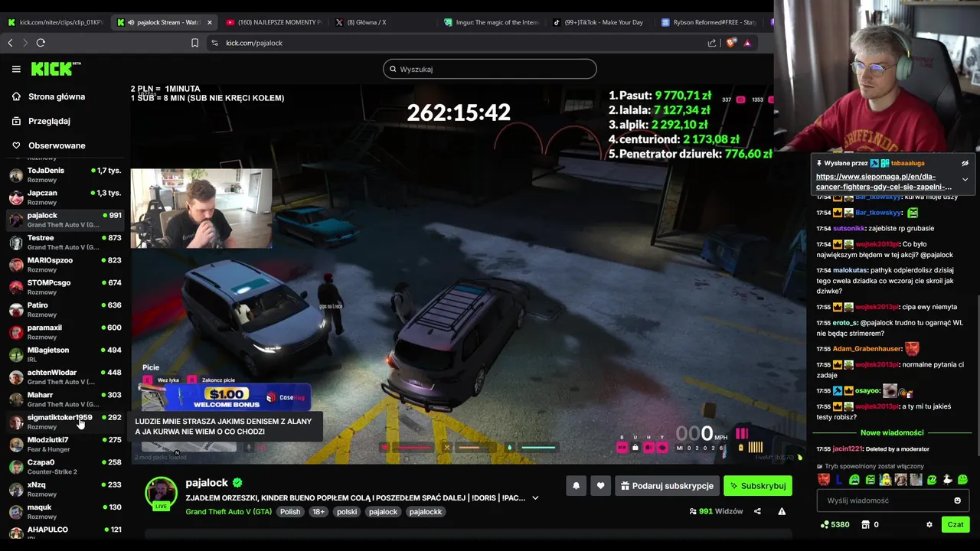The height and width of the screenshot is (551, 980).
Task: Switch to the Główna / X tab
Action: tap(381, 22)
